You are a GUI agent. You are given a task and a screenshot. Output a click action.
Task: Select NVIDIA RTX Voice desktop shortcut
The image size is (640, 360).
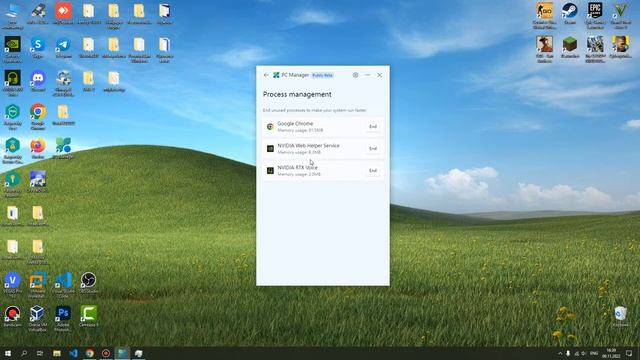[x=12, y=83]
